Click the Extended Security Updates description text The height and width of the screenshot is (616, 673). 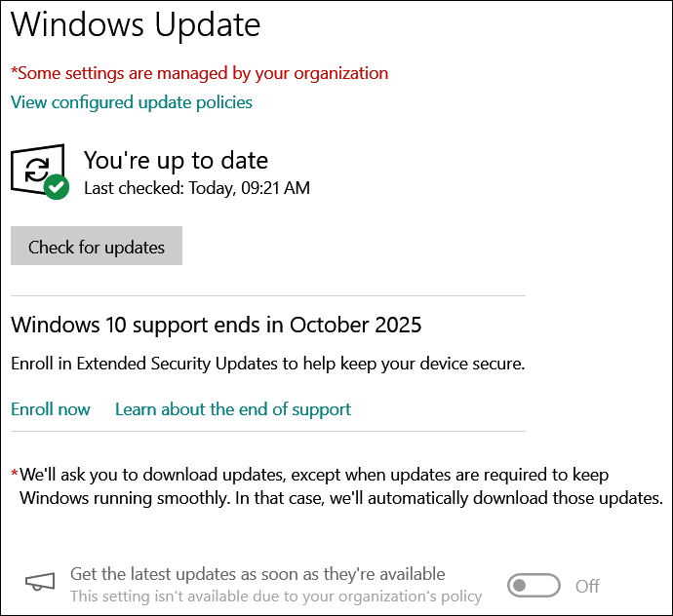[268, 364]
